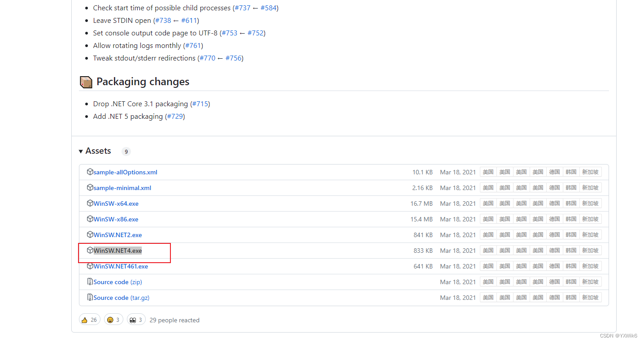Open pull request #729 for .NET 5 packaging
This screenshot has width=644, height=342.
pos(175,117)
